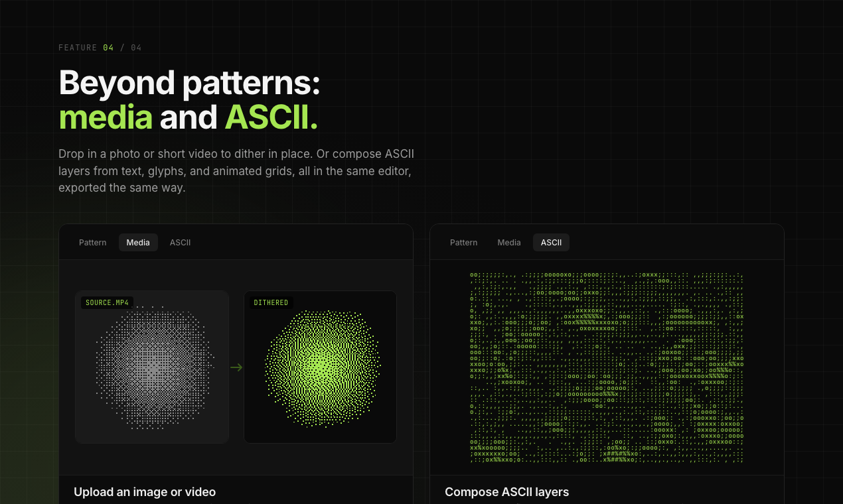
Task: Click 'Compose ASCII layers' heading
Action: (x=506, y=492)
